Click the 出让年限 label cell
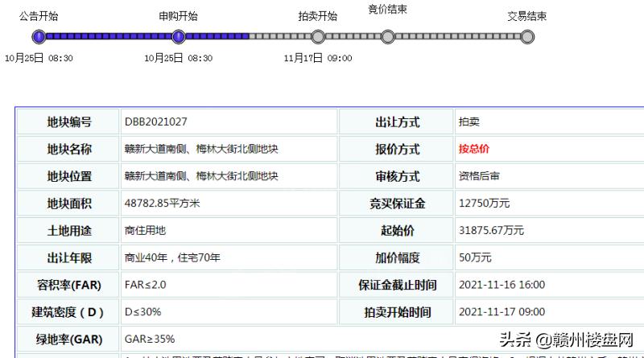 pos(68,257)
